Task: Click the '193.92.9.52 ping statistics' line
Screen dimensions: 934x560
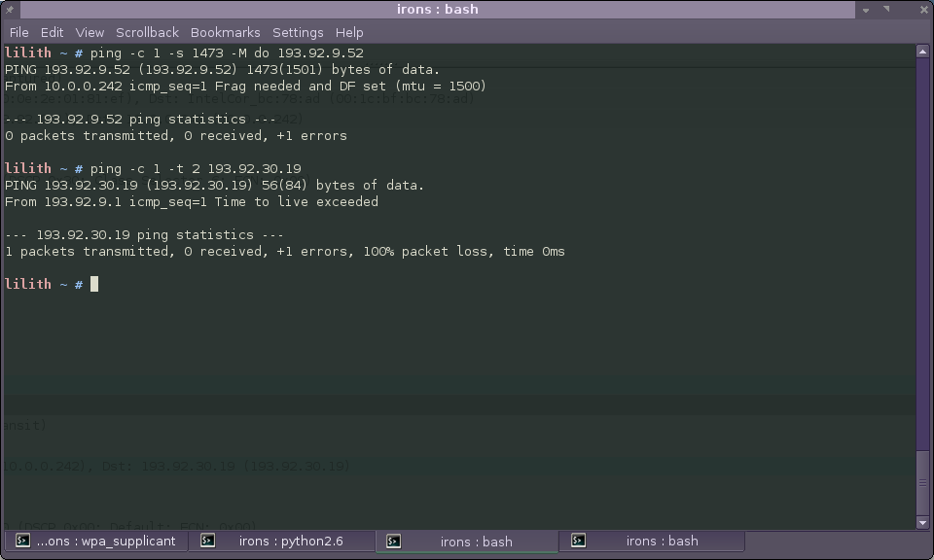Action: [x=140, y=119]
